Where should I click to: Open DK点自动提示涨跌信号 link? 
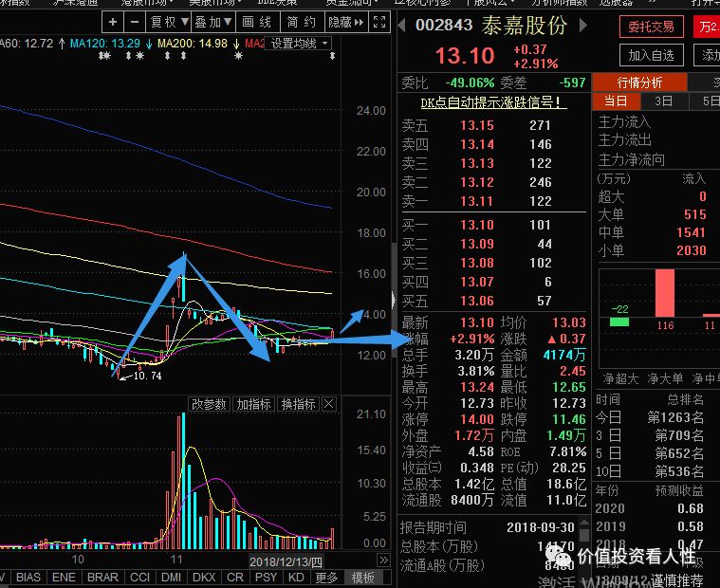pyautogui.click(x=493, y=102)
